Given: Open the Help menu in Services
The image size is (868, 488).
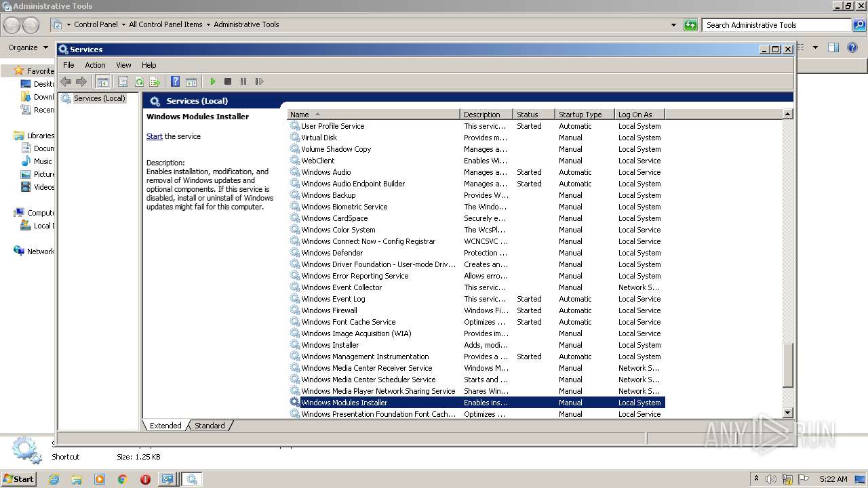Looking at the screenshot, I should coord(149,65).
